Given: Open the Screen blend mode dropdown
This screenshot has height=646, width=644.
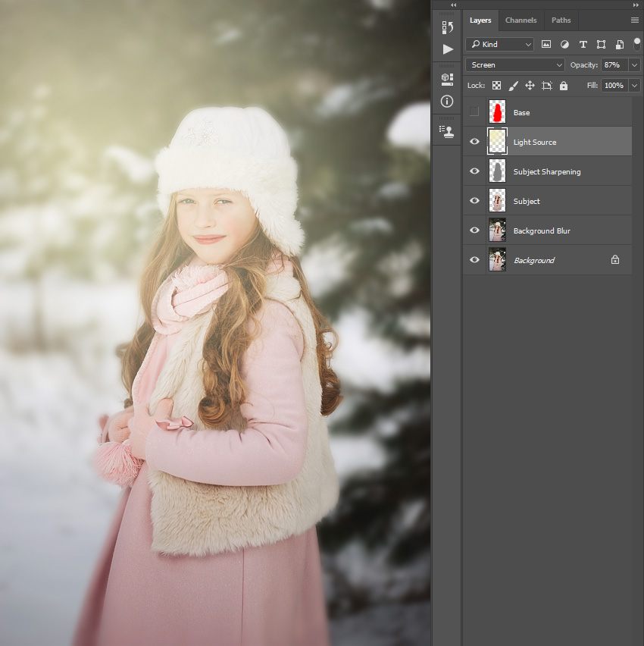Looking at the screenshot, I should tap(514, 65).
